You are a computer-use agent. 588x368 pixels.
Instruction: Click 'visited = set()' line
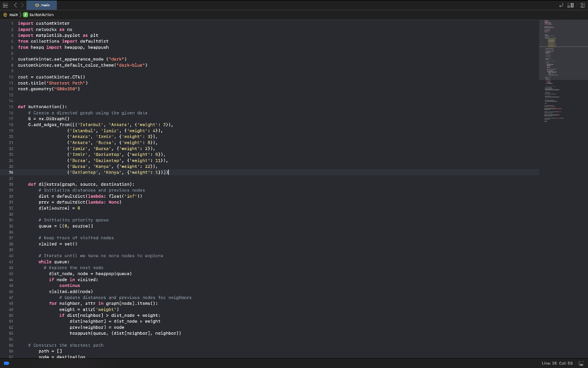[58, 244]
